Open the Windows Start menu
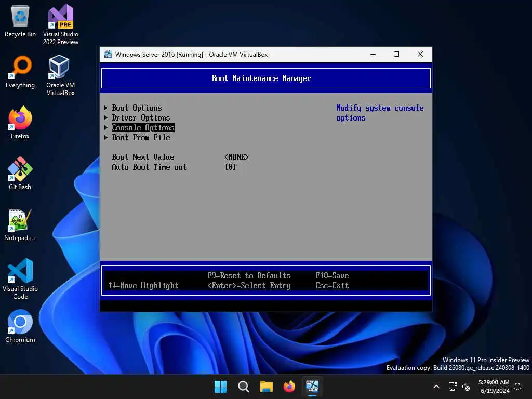 tap(220, 387)
